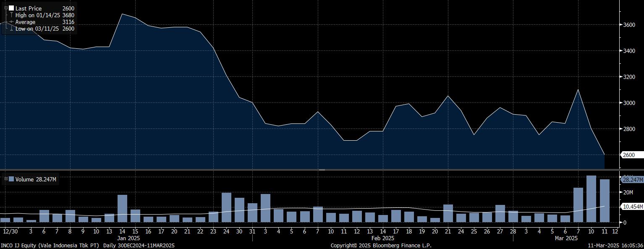This screenshot has height=249, width=644.
Task: Click the 3600 price axis label
Action: [x=629, y=25]
